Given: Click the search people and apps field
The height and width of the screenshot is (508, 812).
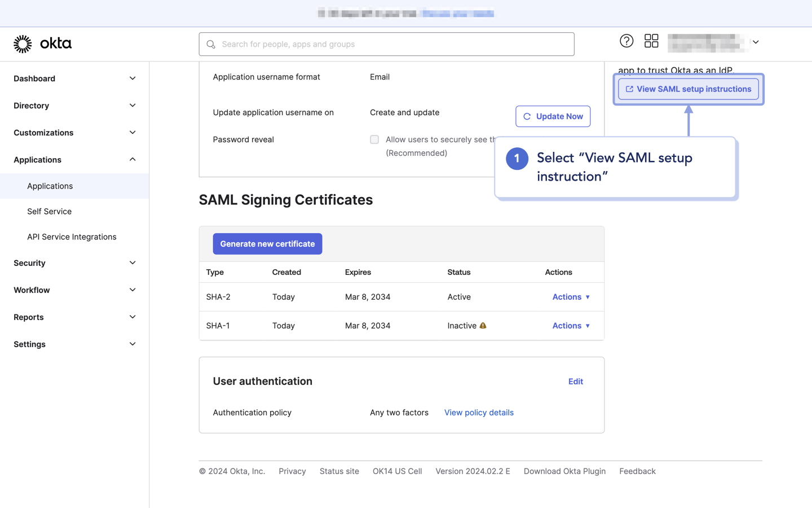Looking at the screenshot, I should [x=386, y=43].
